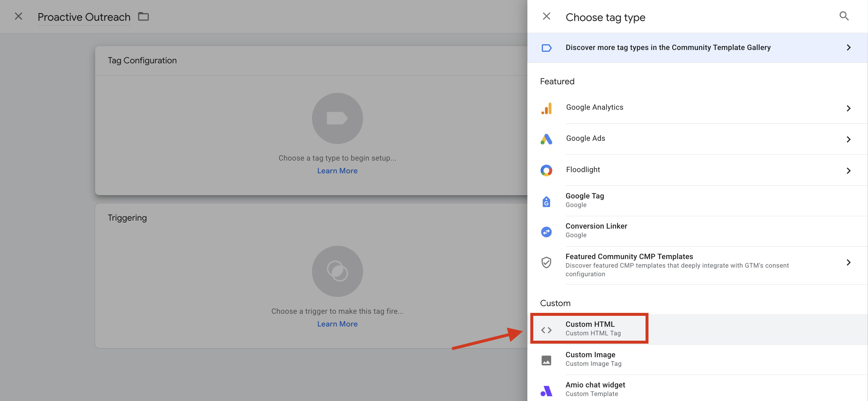The width and height of the screenshot is (868, 401).
Task: Click the CMP Templates shield icon
Action: [x=546, y=262]
